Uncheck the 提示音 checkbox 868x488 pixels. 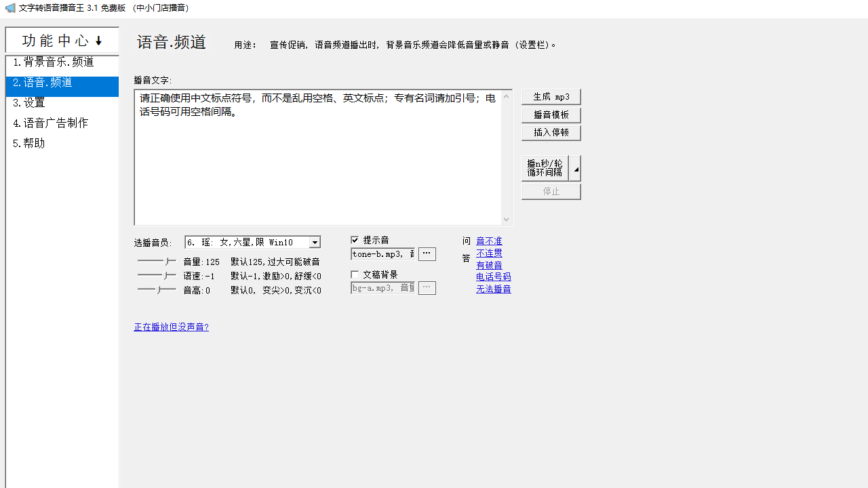(x=355, y=239)
